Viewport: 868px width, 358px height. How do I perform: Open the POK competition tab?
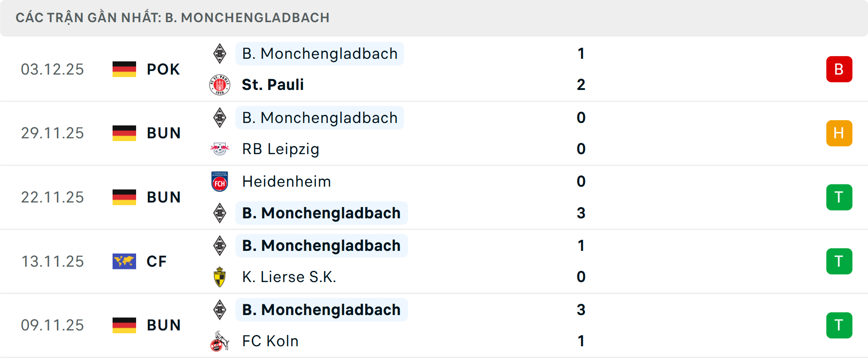pyautogui.click(x=163, y=69)
